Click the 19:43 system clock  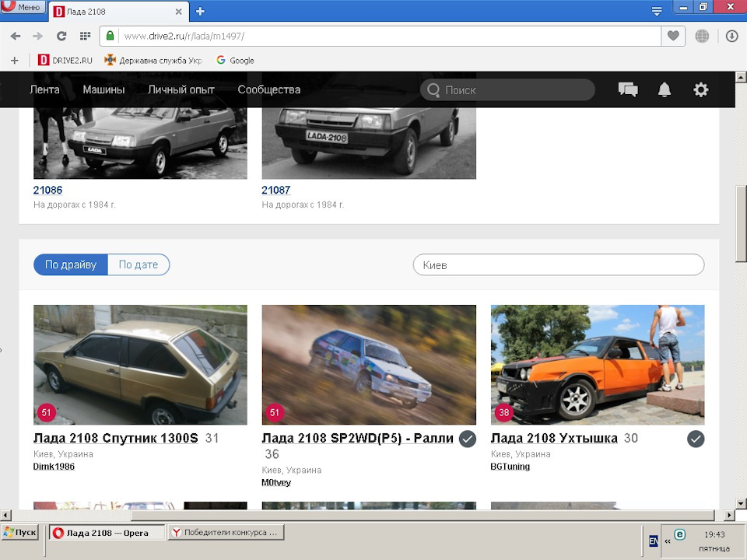[714, 535]
